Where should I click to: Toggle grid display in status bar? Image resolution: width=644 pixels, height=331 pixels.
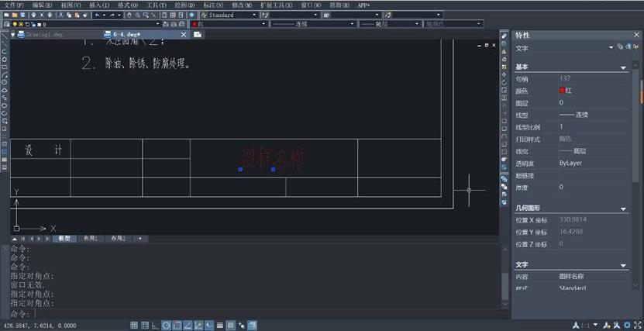(x=145, y=326)
